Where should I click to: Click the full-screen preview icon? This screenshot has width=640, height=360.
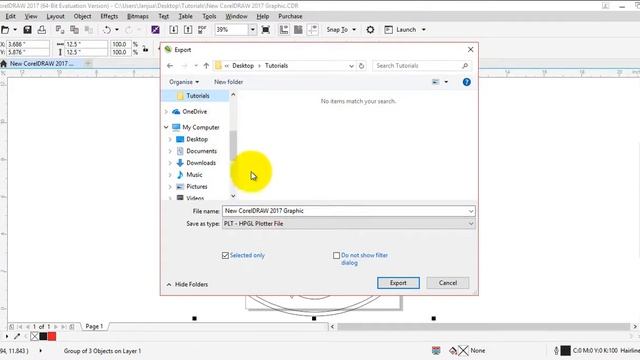tap(265, 30)
